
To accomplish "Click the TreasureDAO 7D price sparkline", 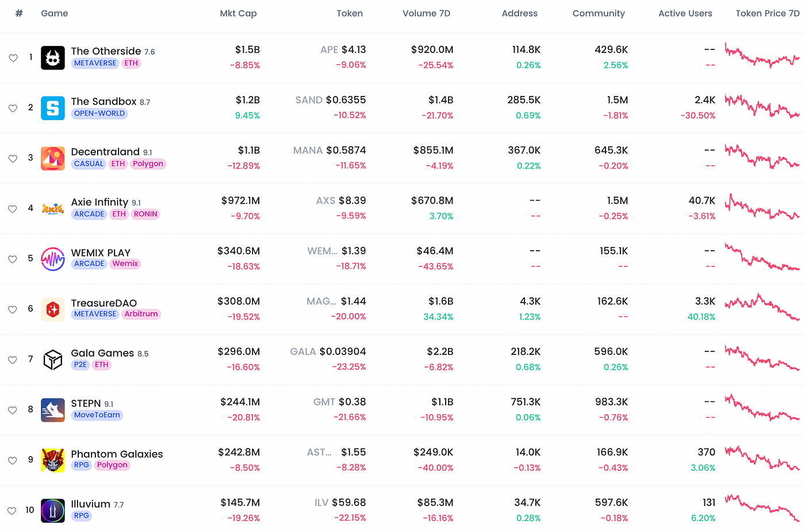I will coord(762,307).
